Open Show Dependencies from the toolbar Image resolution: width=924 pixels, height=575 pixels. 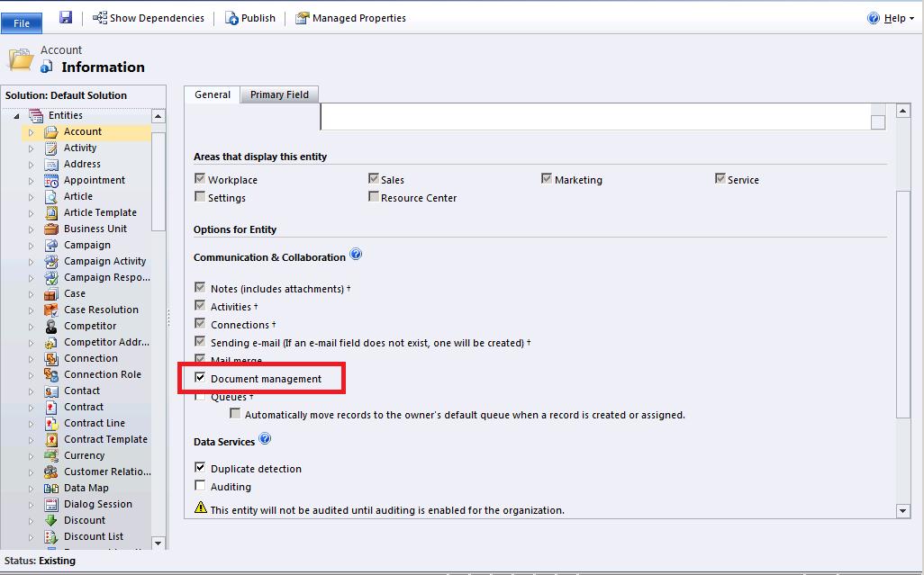pos(147,16)
